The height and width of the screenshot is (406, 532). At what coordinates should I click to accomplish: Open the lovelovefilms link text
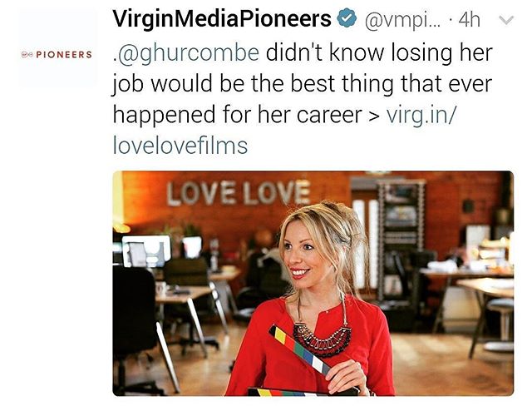click(180, 146)
